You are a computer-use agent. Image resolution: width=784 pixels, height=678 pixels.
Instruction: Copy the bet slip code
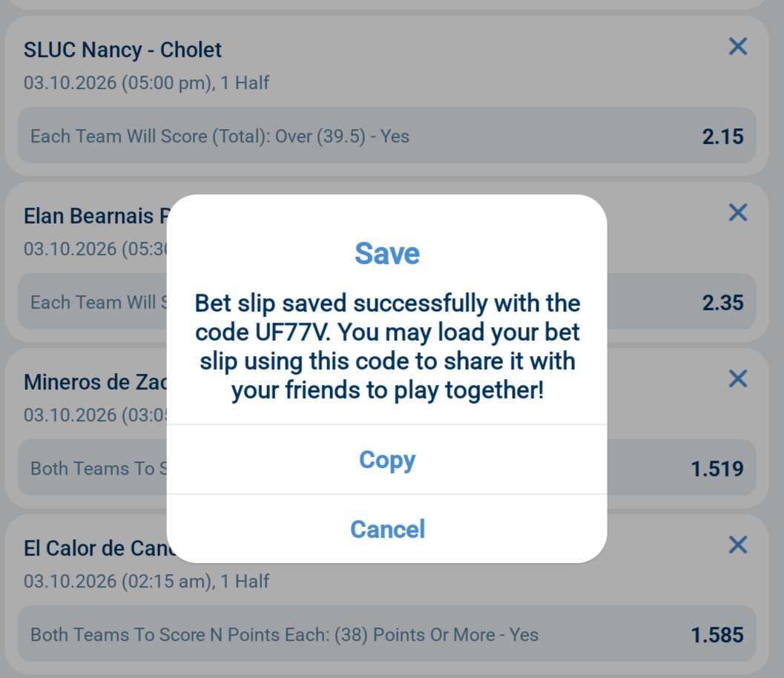387,459
